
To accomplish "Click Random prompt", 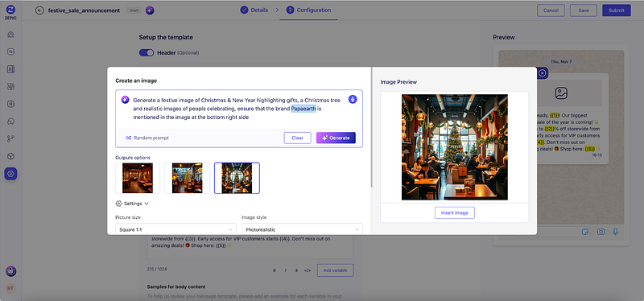I will click(147, 138).
